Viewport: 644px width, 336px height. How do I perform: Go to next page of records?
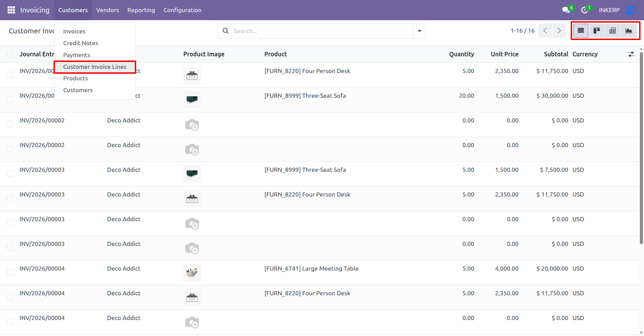[559, 31]
